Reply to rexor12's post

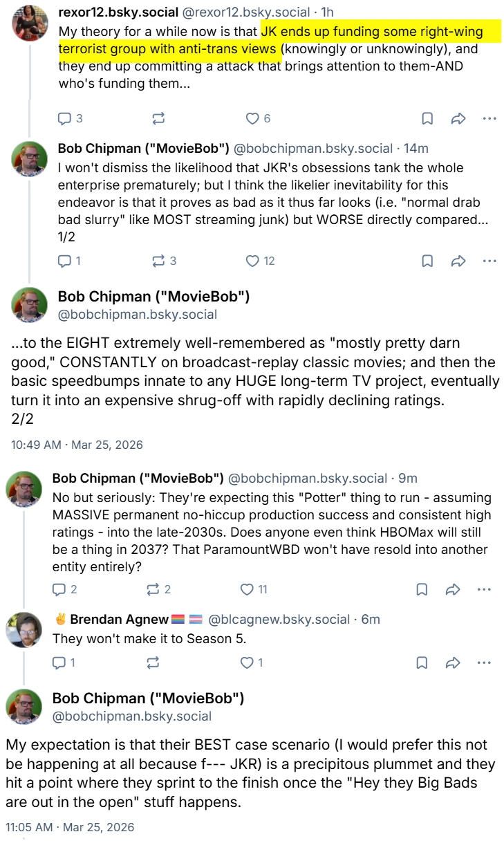70,118
